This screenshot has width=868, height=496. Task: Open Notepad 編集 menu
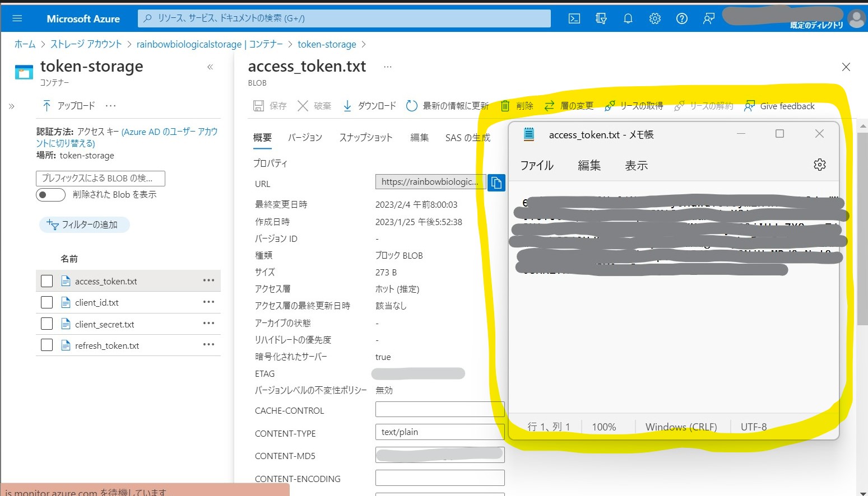pos(590,165)
